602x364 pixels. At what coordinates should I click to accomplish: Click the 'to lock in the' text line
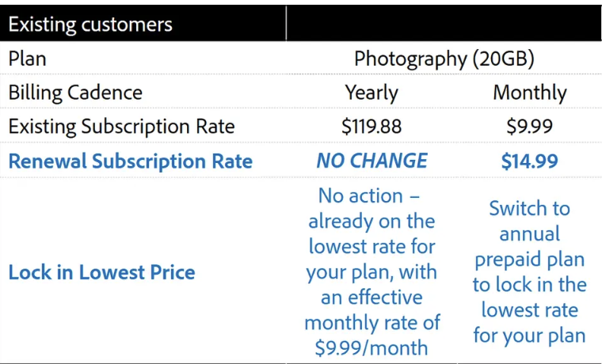coord(530,285)
